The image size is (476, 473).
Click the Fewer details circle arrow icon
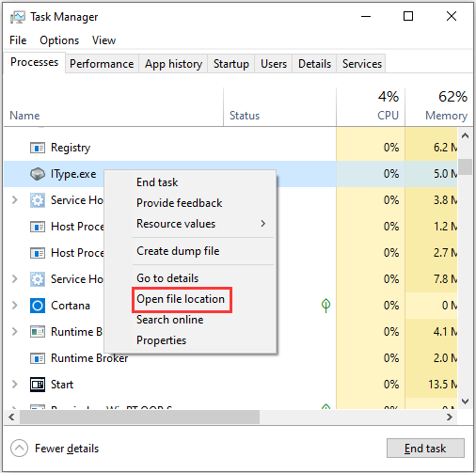19,449
